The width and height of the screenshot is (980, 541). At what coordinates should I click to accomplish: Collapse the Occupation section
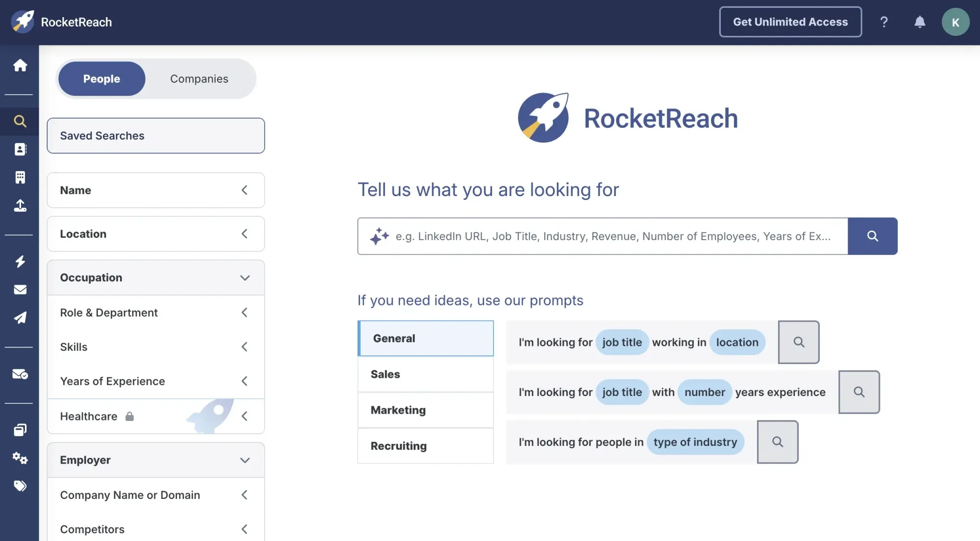coord(156,277)
